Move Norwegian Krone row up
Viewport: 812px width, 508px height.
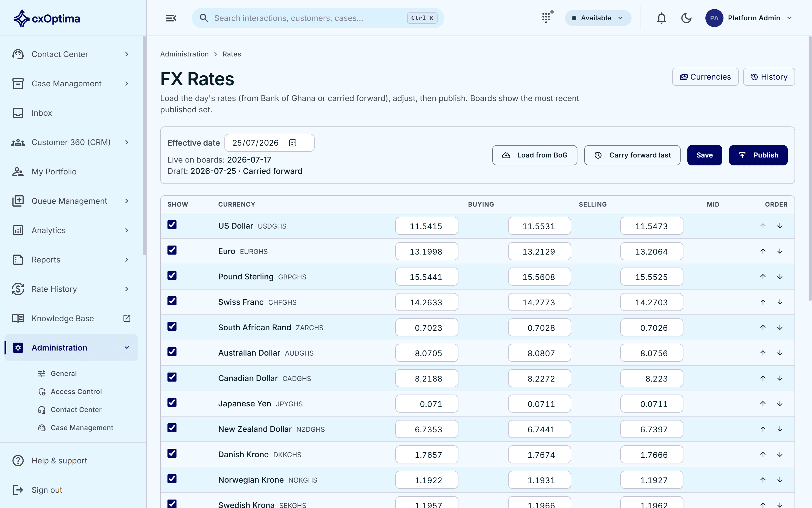click(763, 480)
